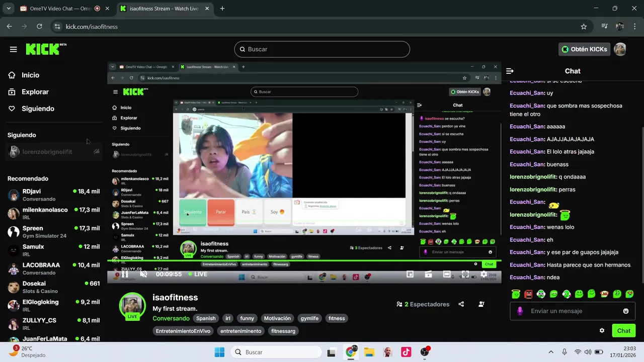This screenshot has height=362, width=644.
Task: Bookmark this page with the star icon
Action: pyautogui.click(x=584, y=27)
